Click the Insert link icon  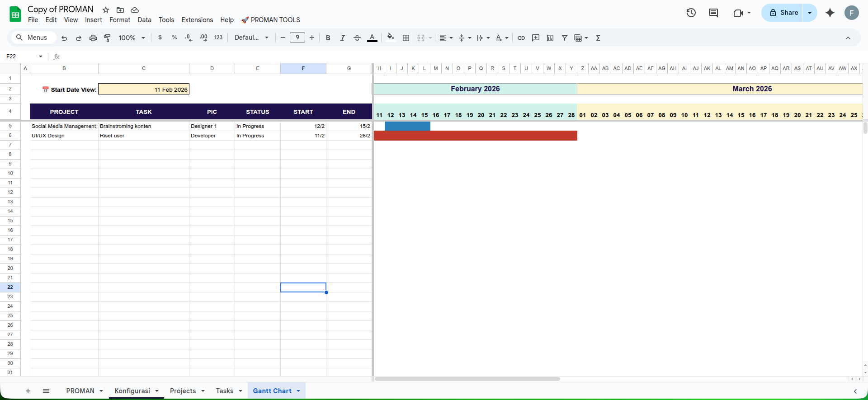pyautogui.click(x=521, y=38)
